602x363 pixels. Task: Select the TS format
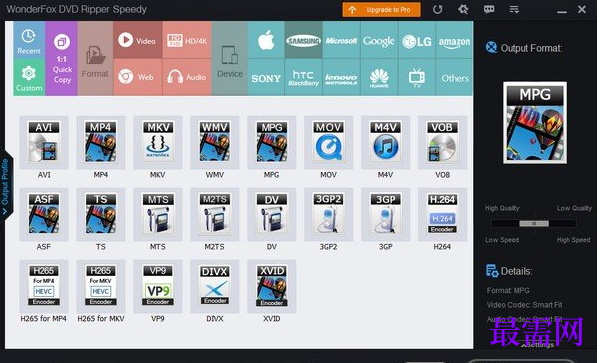pyautogui.click(x=101, y=214)
